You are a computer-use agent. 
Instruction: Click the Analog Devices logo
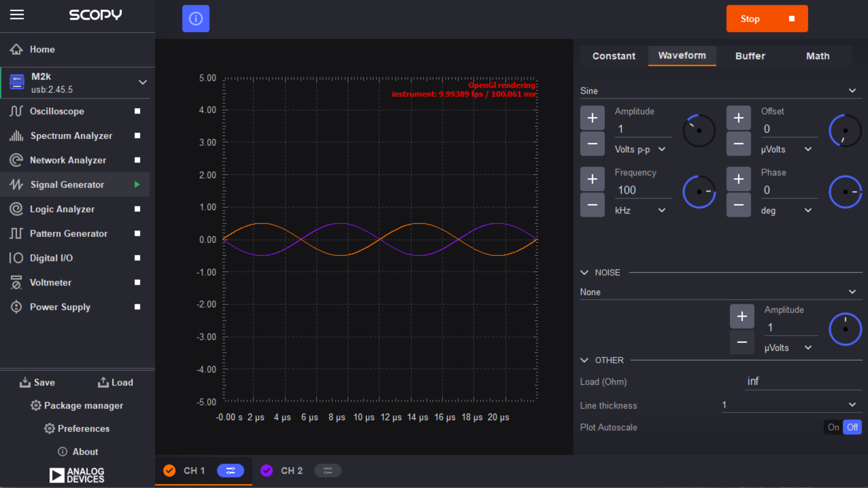pyautogui.click(x=77, y=475)
